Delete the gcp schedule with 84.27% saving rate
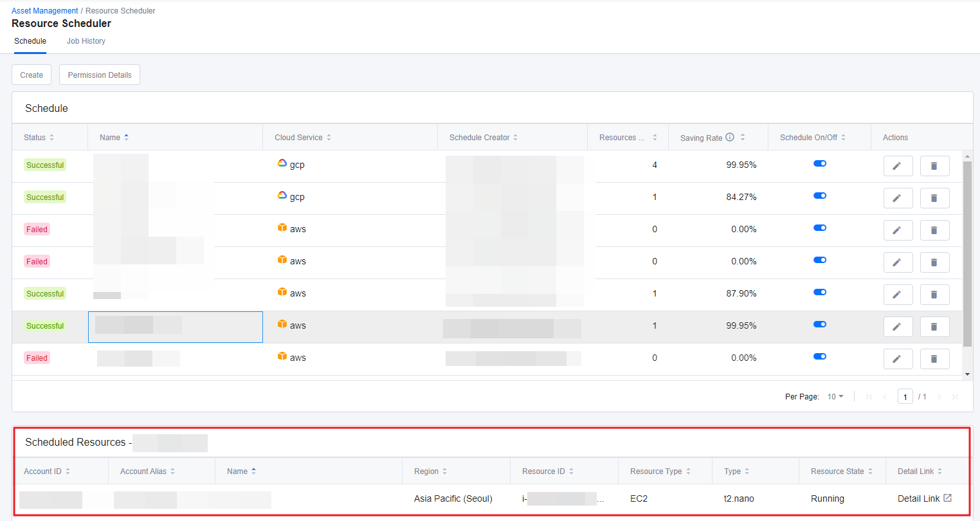This screenshot has height=521, width=980. click(934, 198)
